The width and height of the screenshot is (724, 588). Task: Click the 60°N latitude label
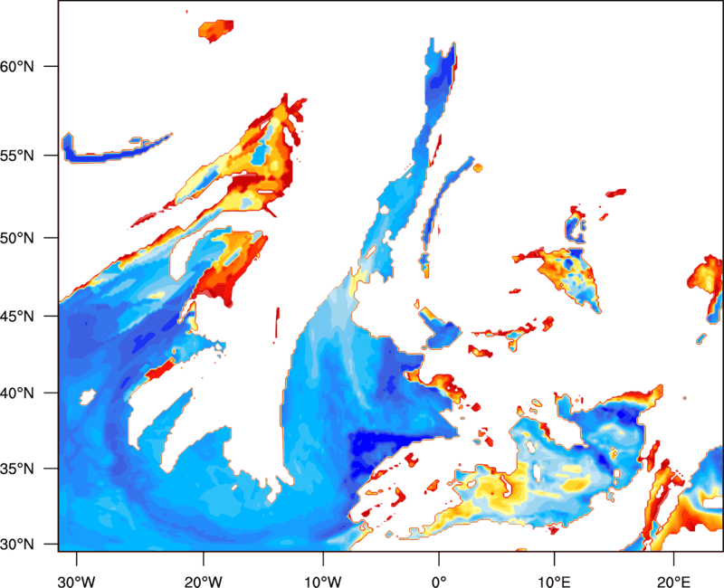(x=17, y=66)
